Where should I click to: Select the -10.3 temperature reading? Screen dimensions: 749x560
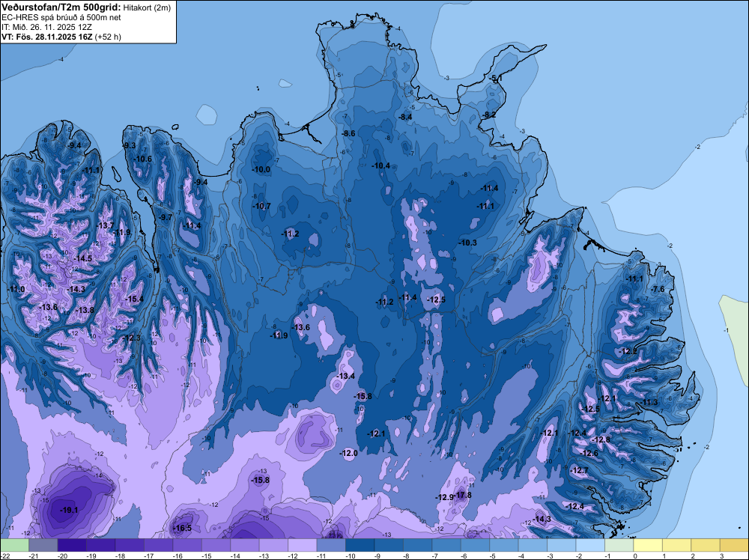point(467,243)
